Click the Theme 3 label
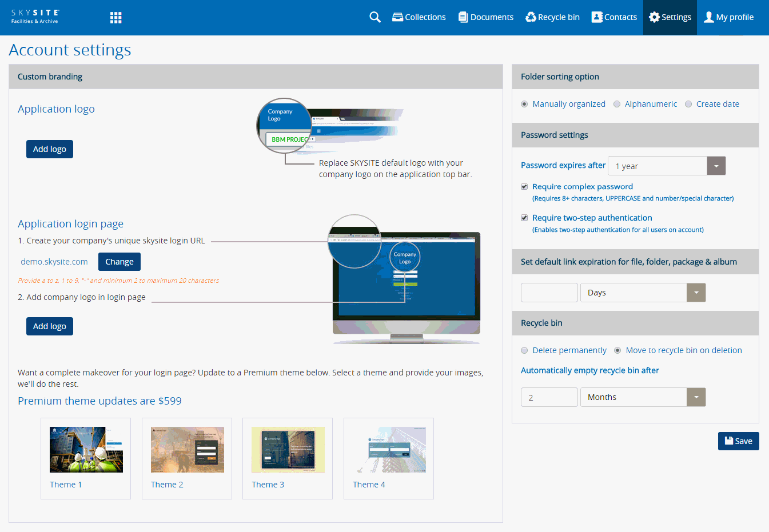Image resolution: width=769 pixels, height=532 pixels. click(268, 485)
